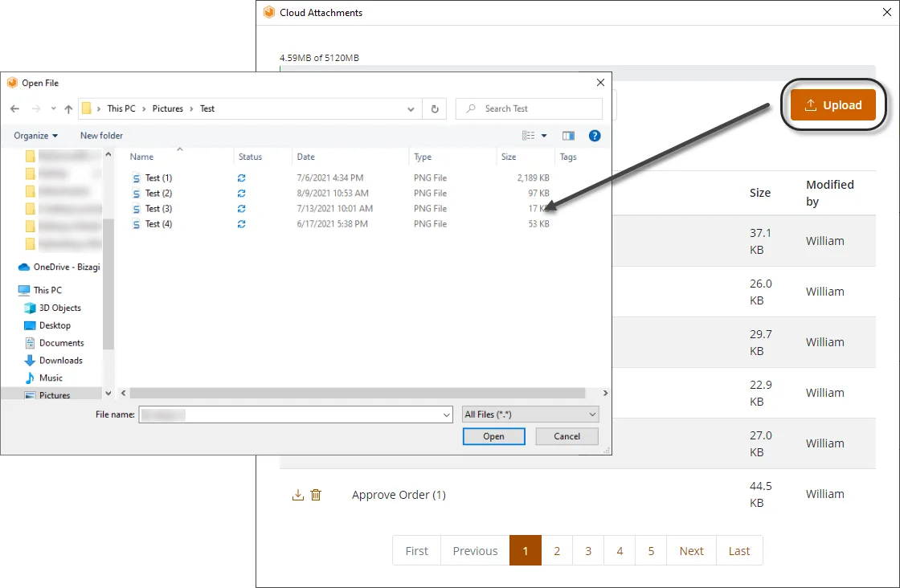Sort files by Name column
This screenshot has height=588, width=900.
tap(141, 157)
